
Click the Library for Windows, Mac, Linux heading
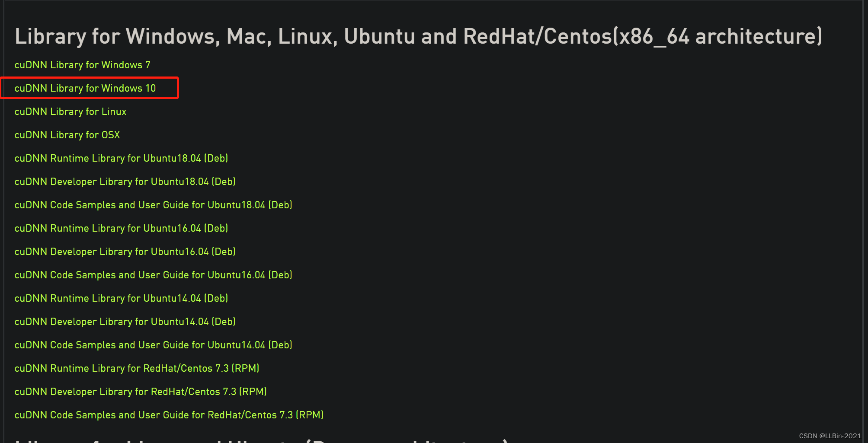click(419, 36)
